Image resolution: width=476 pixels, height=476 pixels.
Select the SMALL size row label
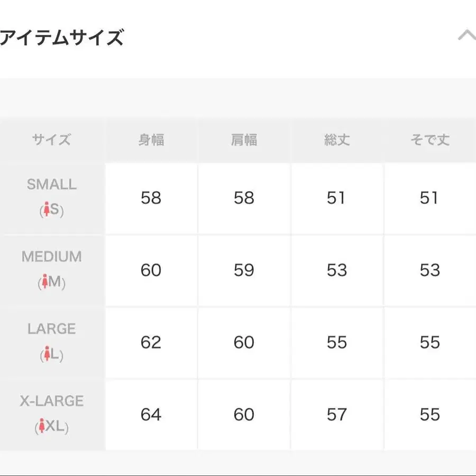52,185
